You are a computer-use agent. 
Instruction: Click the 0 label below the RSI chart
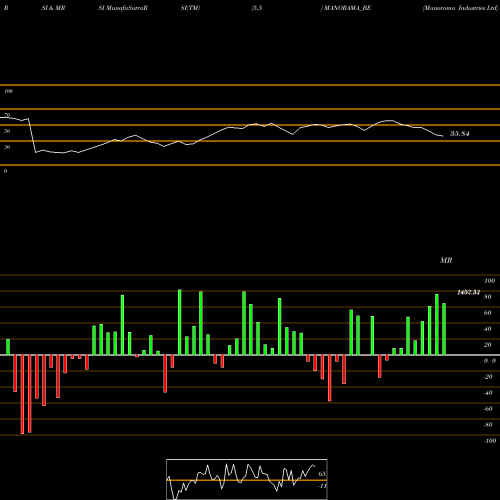tap(5, 171)
